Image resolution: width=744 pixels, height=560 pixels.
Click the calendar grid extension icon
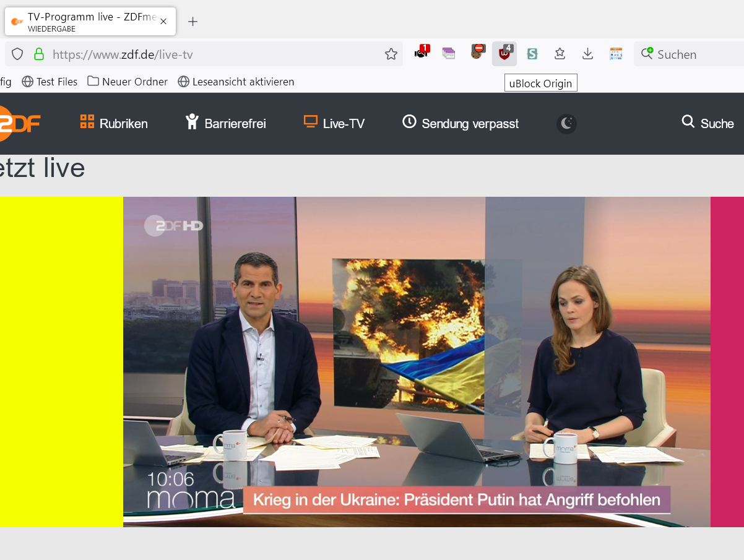point(615,54)
